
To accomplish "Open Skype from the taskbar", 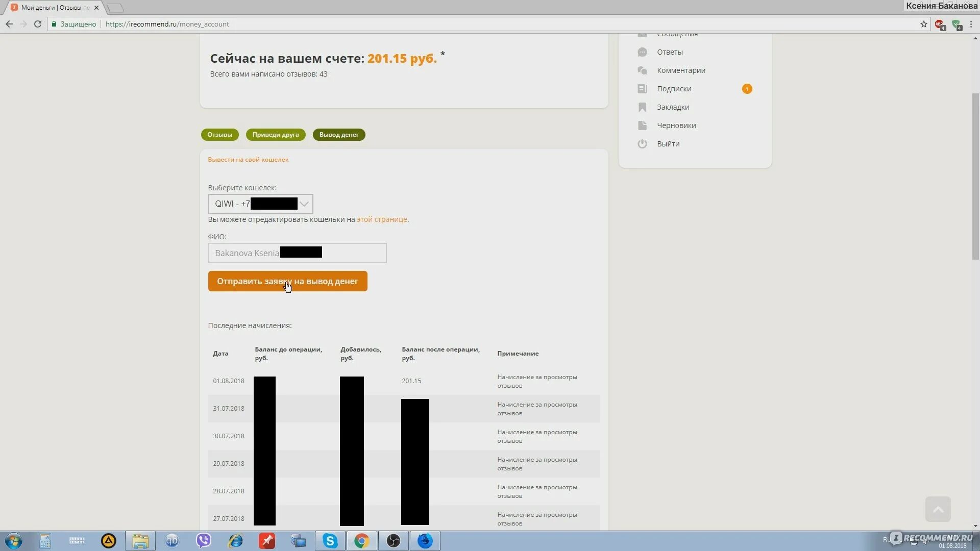I will tap(330, 541).
